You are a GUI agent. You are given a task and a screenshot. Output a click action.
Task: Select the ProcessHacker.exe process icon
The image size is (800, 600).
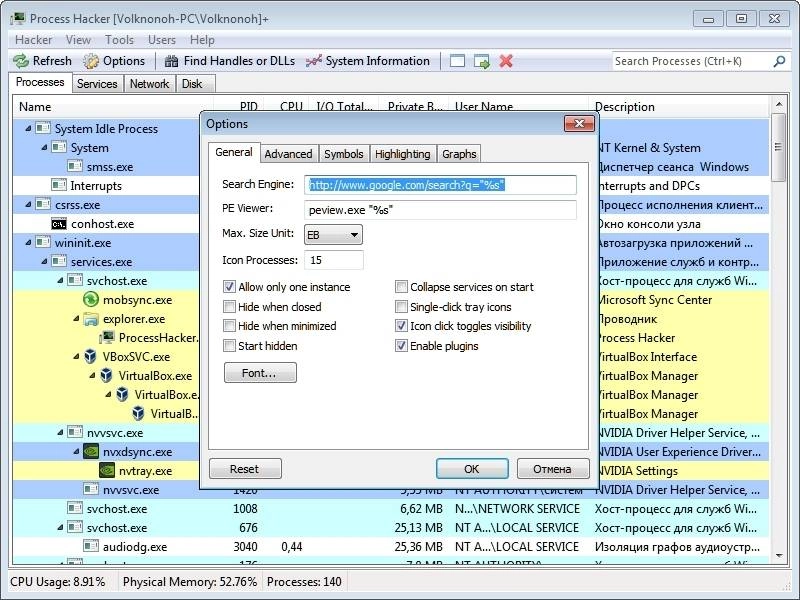[107, 338]
